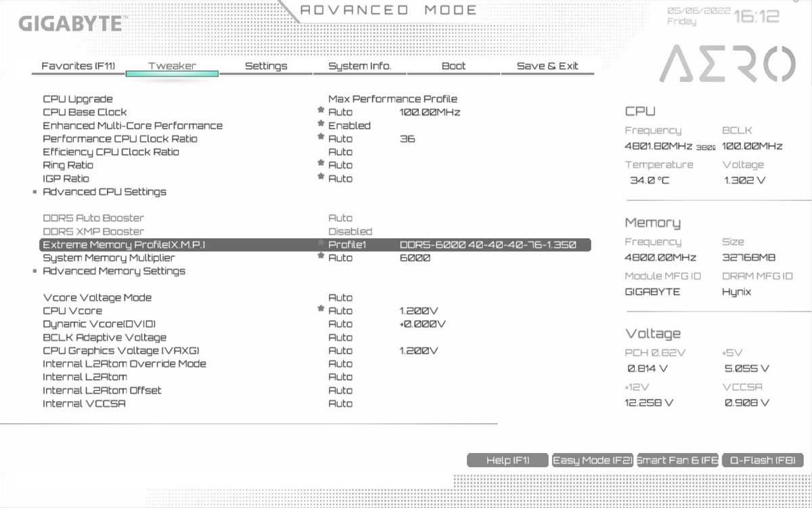This screenshot has width=812, height=508.
Task: Open the Favorites (F11) tab
Action: coord(78,66)
